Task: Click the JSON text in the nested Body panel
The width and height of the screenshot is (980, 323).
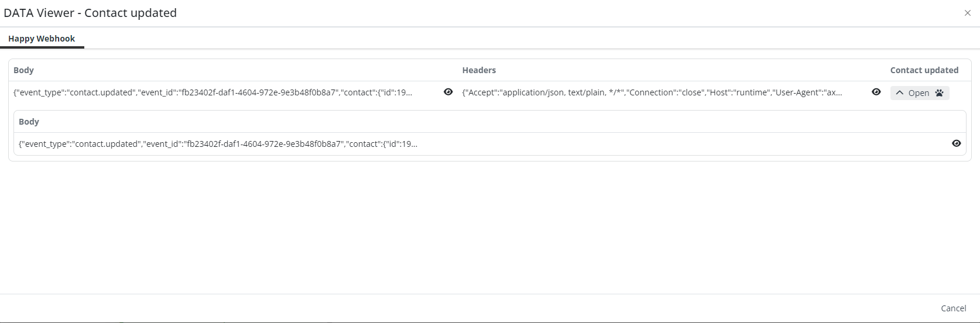Action: tap(218, 144)
